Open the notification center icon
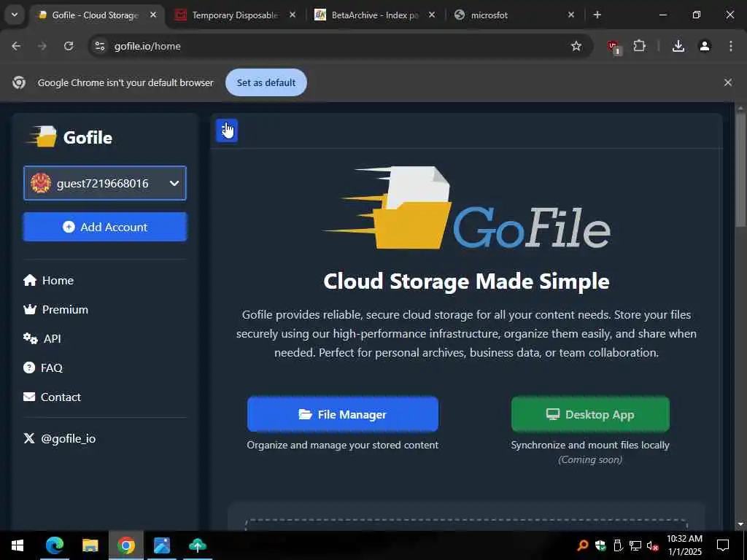The width and height of the screenshot is (747, 560). click(x=723, y=545)
